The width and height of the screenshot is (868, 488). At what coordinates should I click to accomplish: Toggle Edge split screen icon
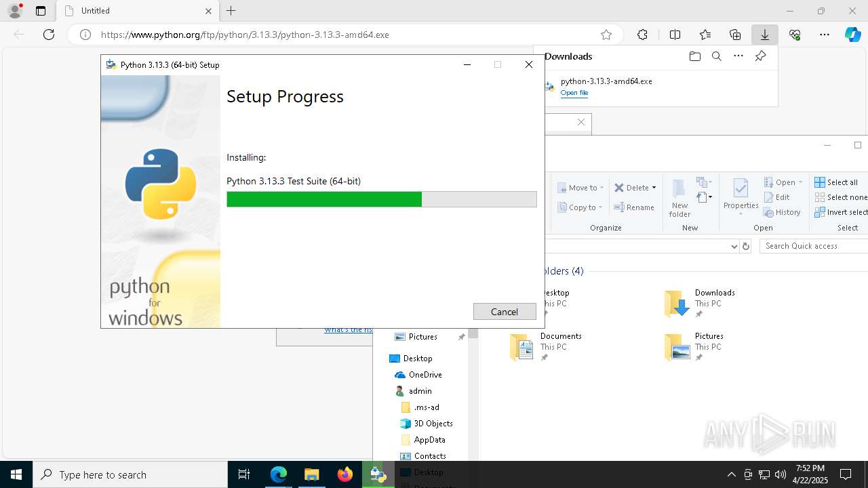675,35
